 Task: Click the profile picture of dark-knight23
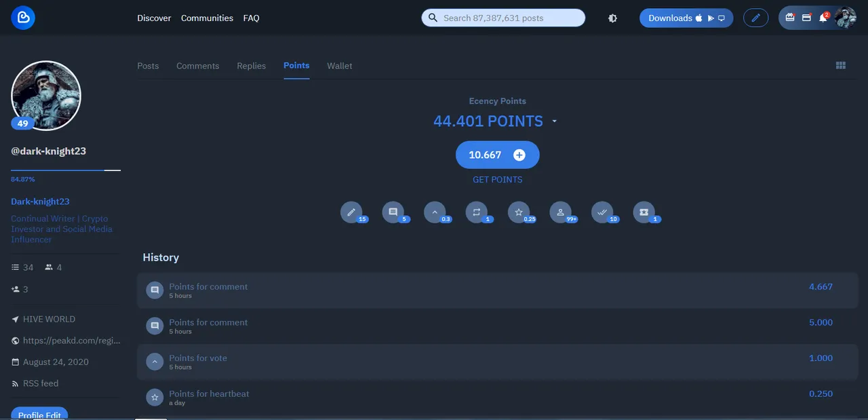(46, 96)
